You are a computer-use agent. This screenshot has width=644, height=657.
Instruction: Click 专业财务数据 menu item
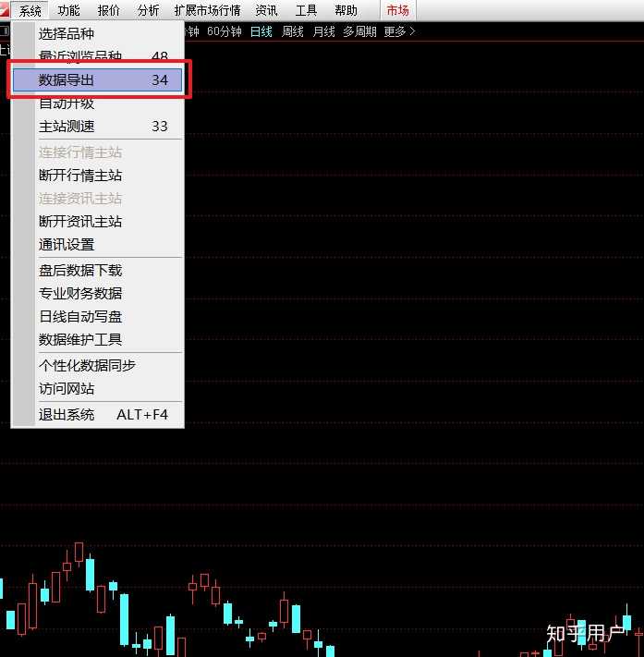[97, 293]
